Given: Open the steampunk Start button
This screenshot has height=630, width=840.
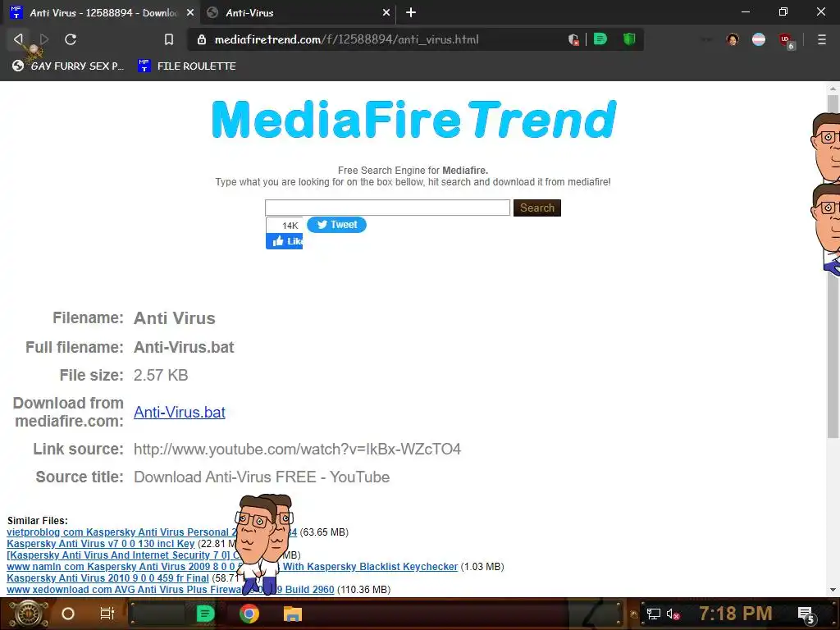Looking at the screenshot, I should click(x=28, y=614).
